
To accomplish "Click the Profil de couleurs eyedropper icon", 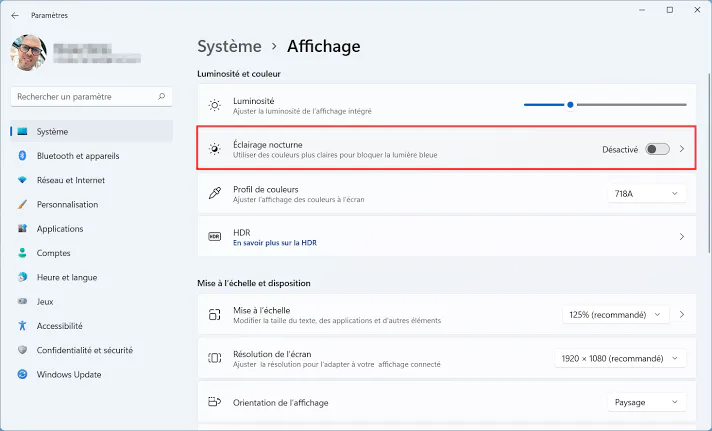I will (x=215, y=193).
